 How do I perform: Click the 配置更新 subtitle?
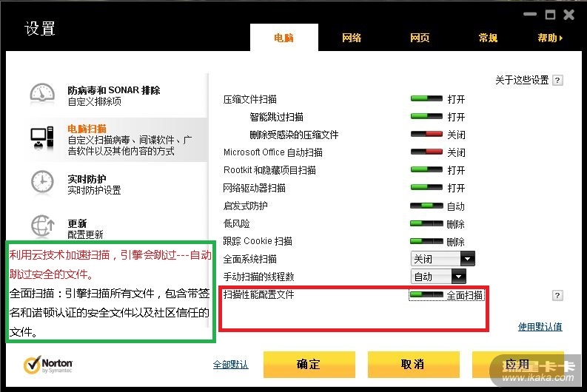click(x=85, y=234)
